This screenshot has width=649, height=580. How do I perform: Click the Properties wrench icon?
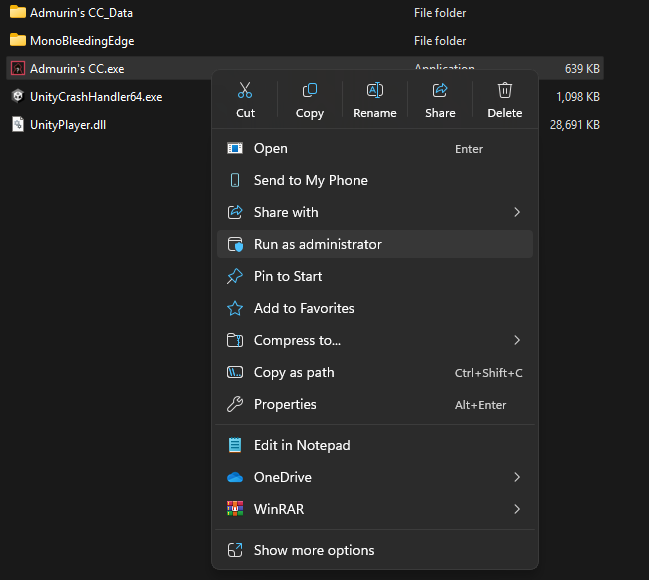(x=235, y=404)
